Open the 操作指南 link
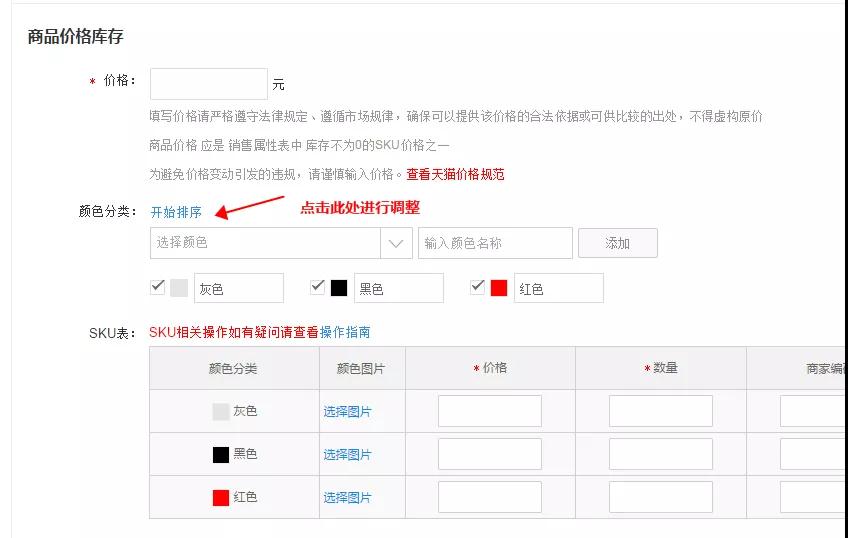This screenshot has width=848, height=538. coord(345,332)
